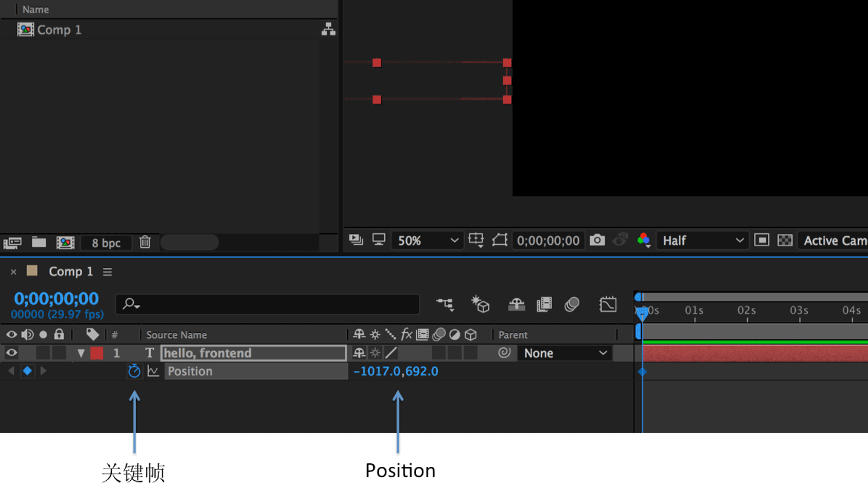Click the Parent column header
This screenshot has height=490, width=868.
click(x=513, y=334)
